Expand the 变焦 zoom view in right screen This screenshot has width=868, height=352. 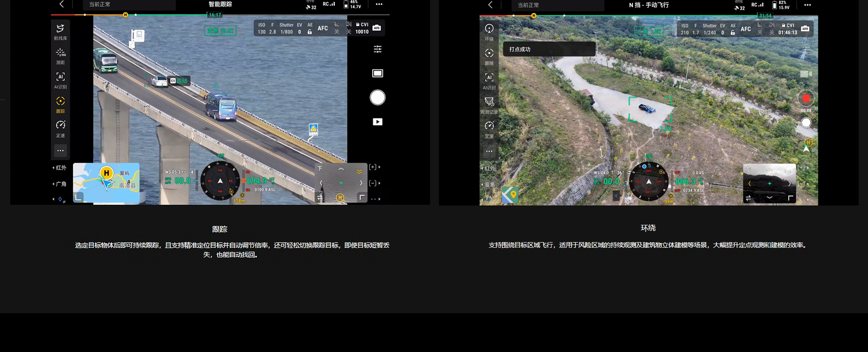pos(488,185)
